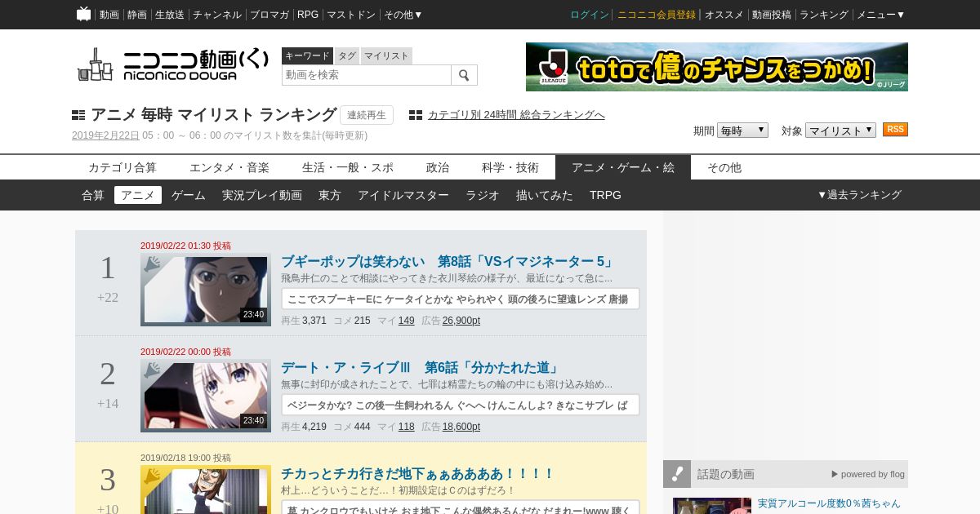Open チャンネル in top navigation
The width and height of the screenshot is (980, 514).
pyautogui.click(x=217, y=15)
